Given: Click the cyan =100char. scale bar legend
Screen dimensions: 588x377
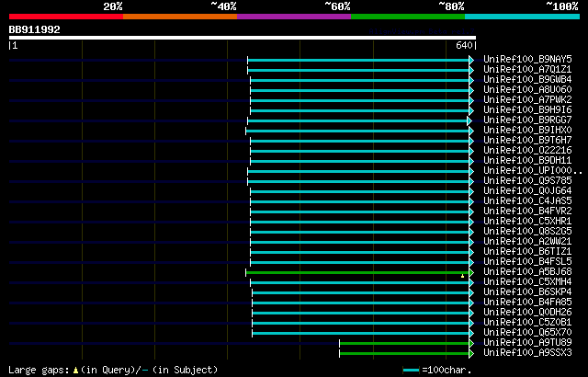Looking at the screenshot, I should point(412,371).
